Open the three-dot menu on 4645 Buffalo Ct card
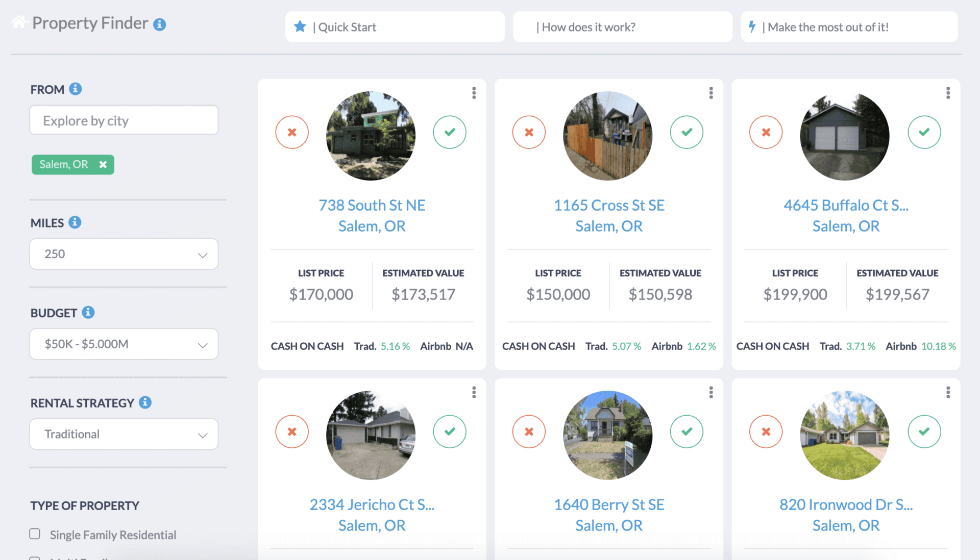 coord(948,93)
